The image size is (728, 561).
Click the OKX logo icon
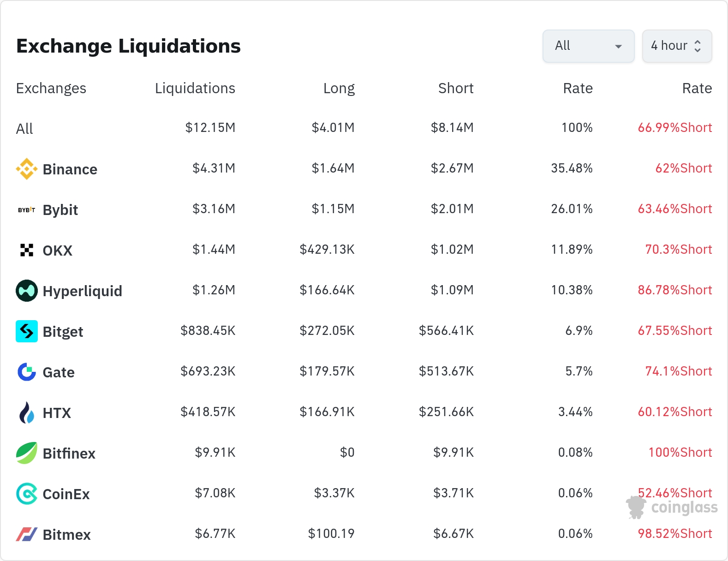pos(27,250)
